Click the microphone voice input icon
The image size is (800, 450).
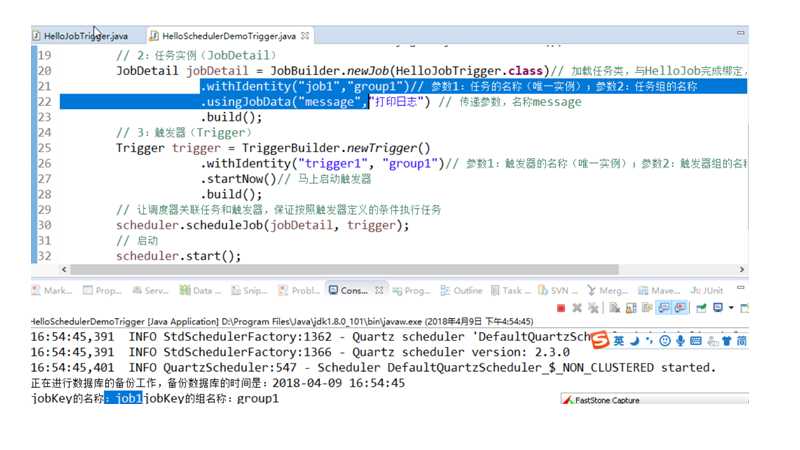click(680, 341)
